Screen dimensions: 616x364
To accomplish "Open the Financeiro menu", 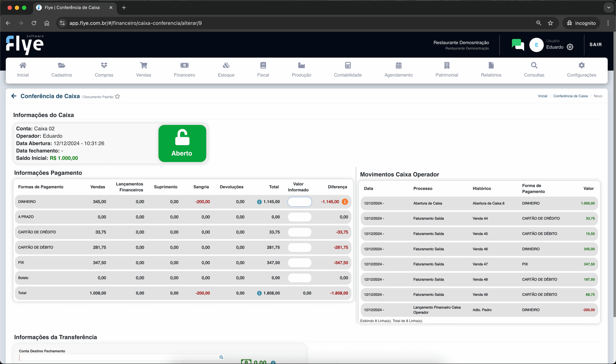I will coord(184,70).
